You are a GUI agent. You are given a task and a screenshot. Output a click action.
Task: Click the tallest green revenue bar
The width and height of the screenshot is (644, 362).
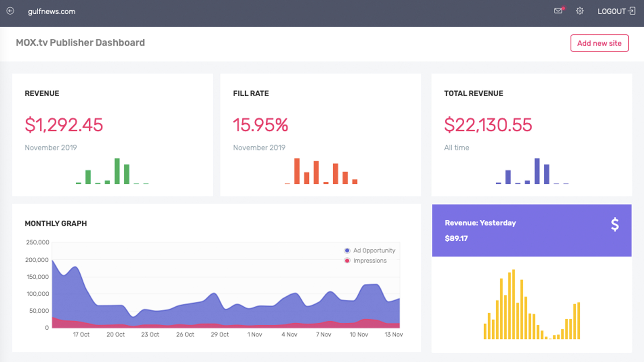coord(117,171)
